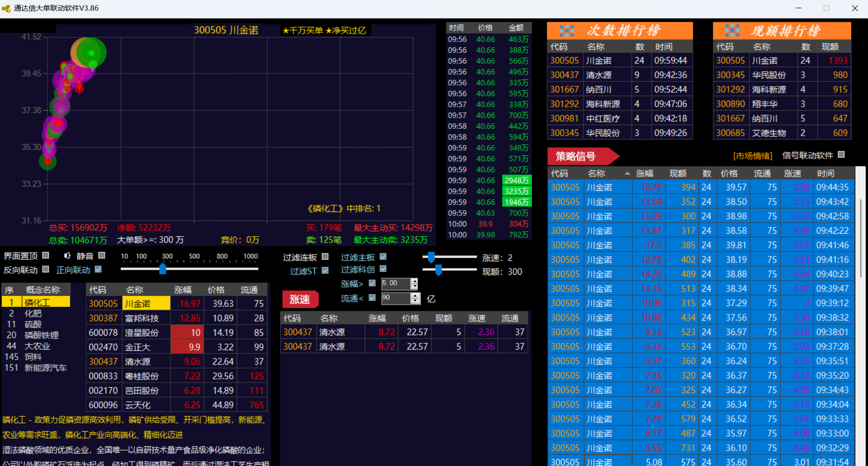
Task: Sort strategy signals by 名称 column header
Action: point(596,173)
